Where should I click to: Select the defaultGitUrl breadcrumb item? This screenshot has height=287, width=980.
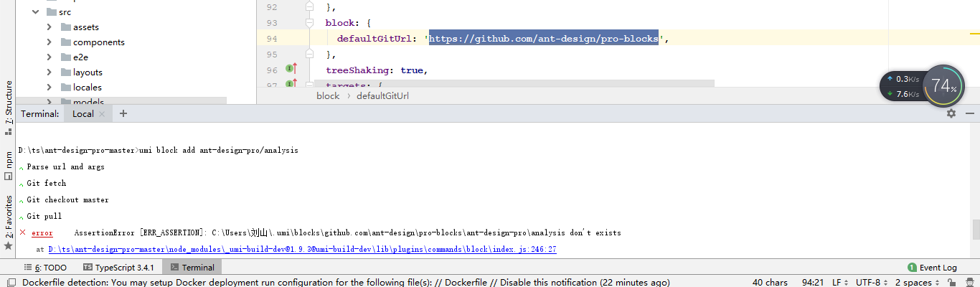tap(382, 95)
